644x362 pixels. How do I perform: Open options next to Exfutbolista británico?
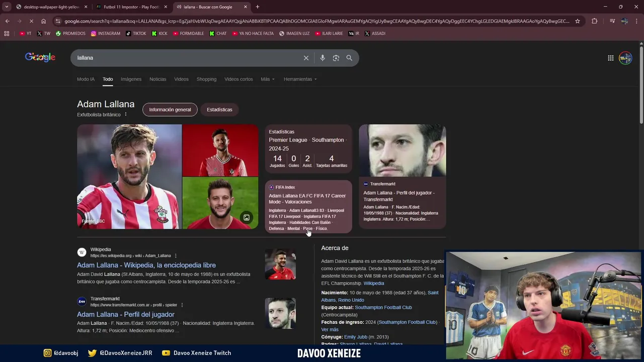126,115
